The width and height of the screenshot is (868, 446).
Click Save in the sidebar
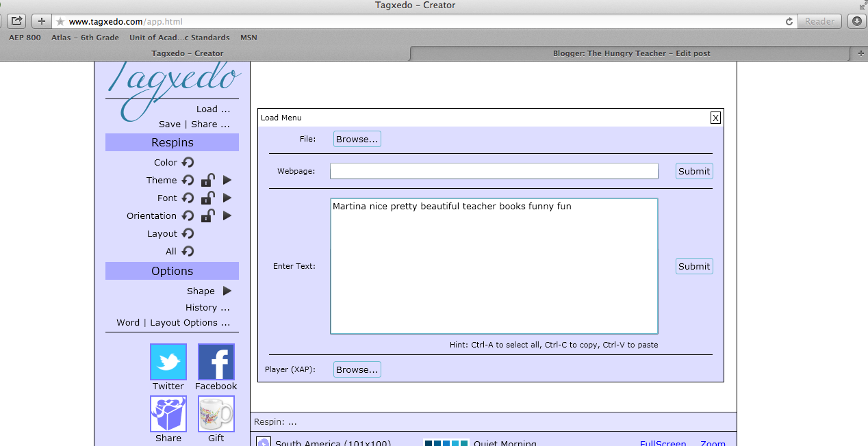point(170,124)
